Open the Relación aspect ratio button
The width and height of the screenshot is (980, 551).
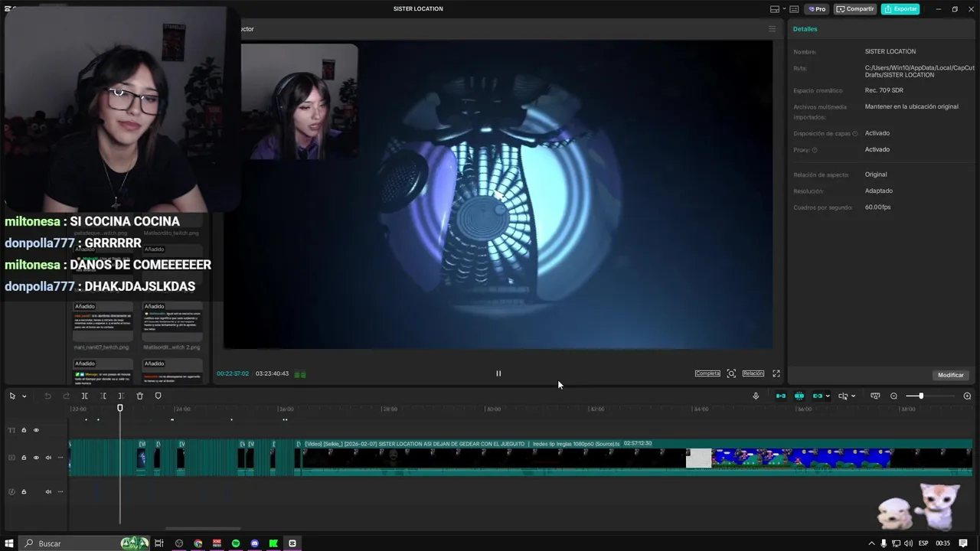pyautogui.click(x=753, y=373)
